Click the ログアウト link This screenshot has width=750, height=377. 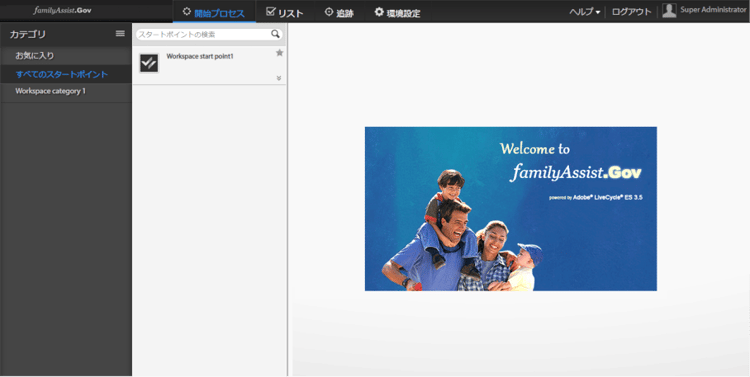(631, 12)
